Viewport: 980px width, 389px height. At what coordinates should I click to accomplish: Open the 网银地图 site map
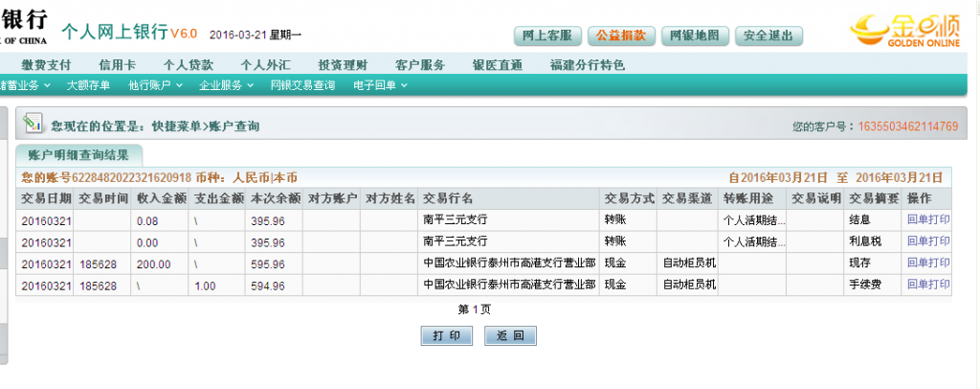click(694, 35)
